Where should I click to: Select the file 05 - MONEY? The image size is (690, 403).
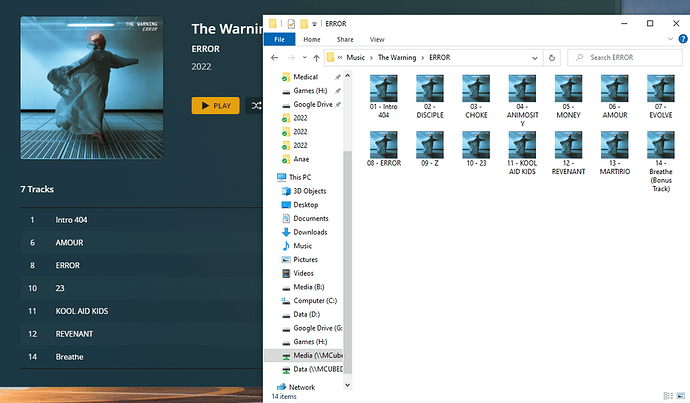569,96
